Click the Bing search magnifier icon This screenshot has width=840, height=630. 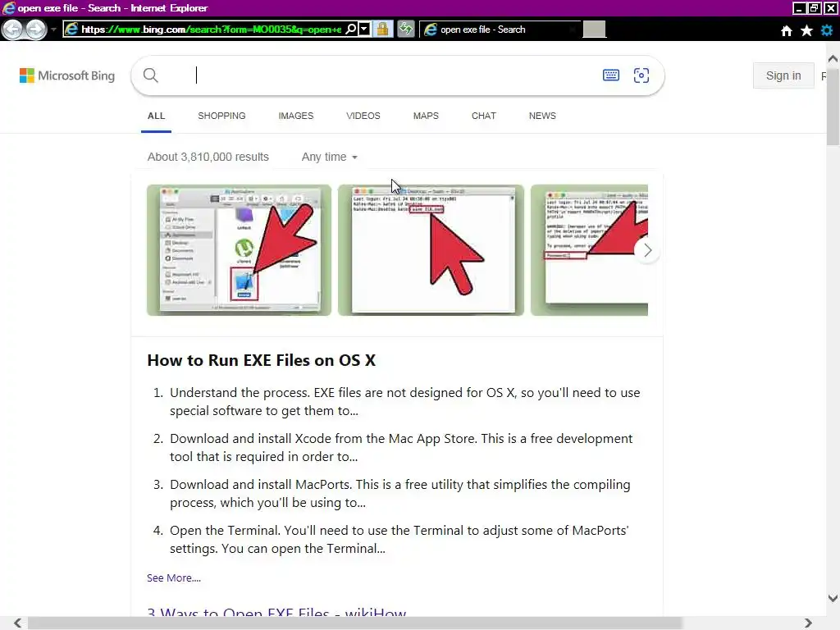pos(151,75)
